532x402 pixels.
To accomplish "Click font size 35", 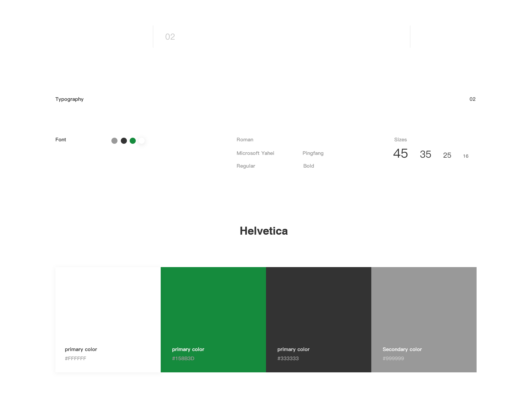I will point(425,154).
